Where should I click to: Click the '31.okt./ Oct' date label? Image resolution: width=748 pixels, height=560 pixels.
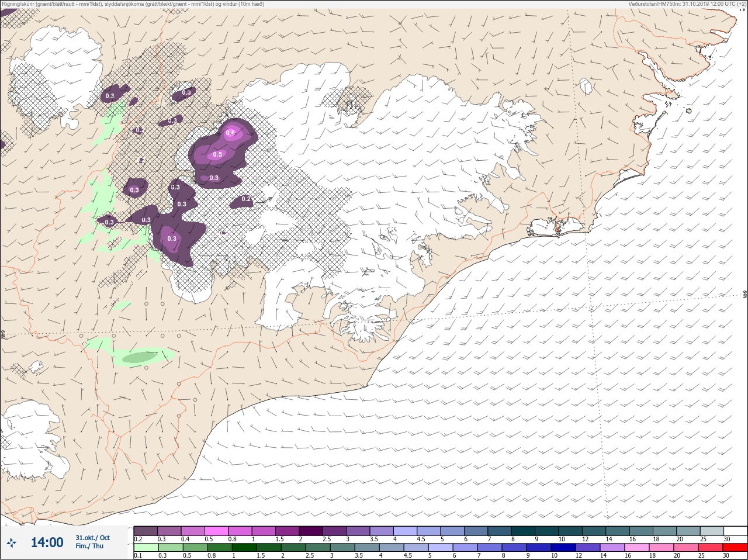pyautogui.click(x=92, y=538)
